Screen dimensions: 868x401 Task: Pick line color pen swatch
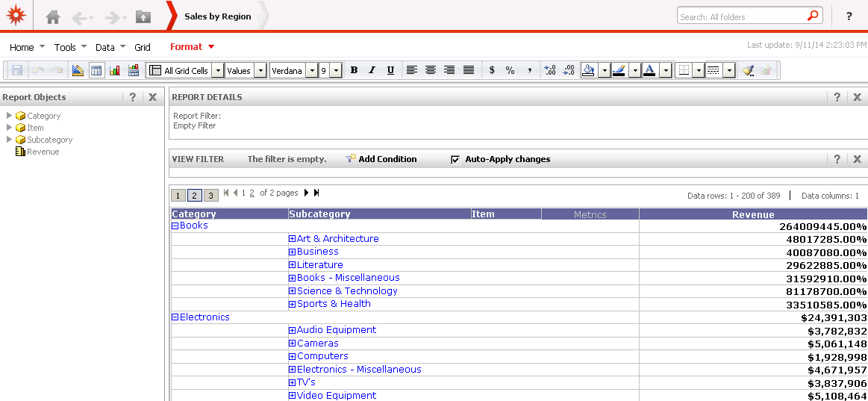click(x=619, y=70)
